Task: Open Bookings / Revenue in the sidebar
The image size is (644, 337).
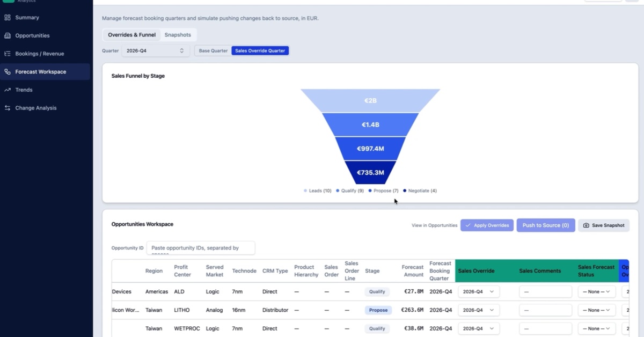Action: [x=45, y=54]
